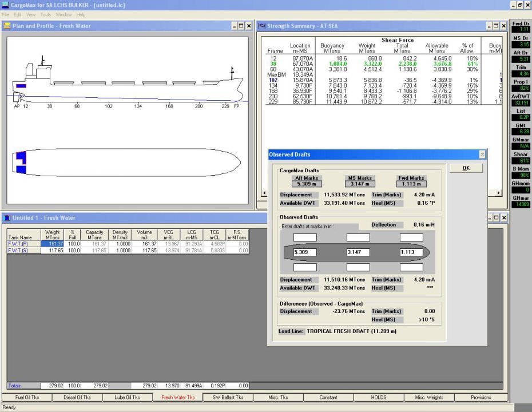Open the Constant tab
532x412 pixels.
(328, 397)
